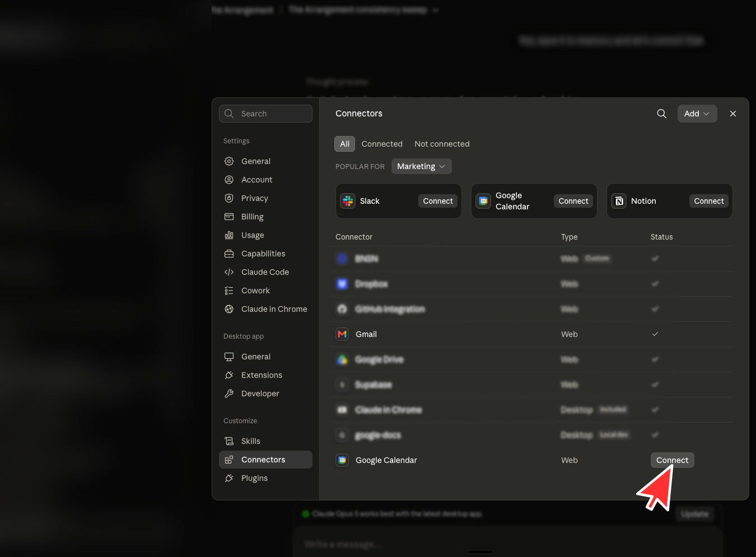Image resolution: width=756 pixels, height=557 pixels.
Task: Open the Google Calendar row name
Action: point(386,460)
